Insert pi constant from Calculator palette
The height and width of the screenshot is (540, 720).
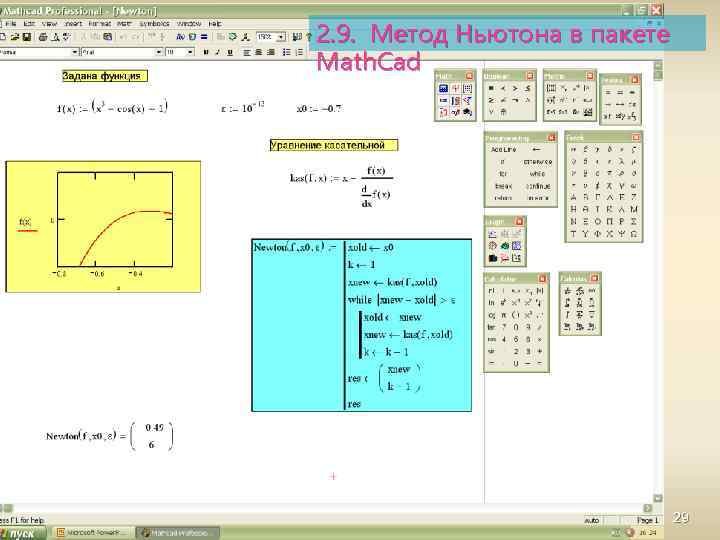click(504, 315)
